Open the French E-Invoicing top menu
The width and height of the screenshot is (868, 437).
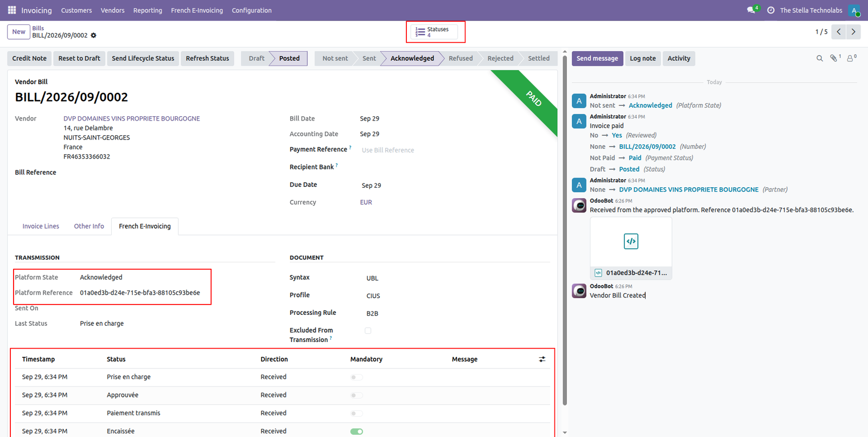click(x=197, y=10)
